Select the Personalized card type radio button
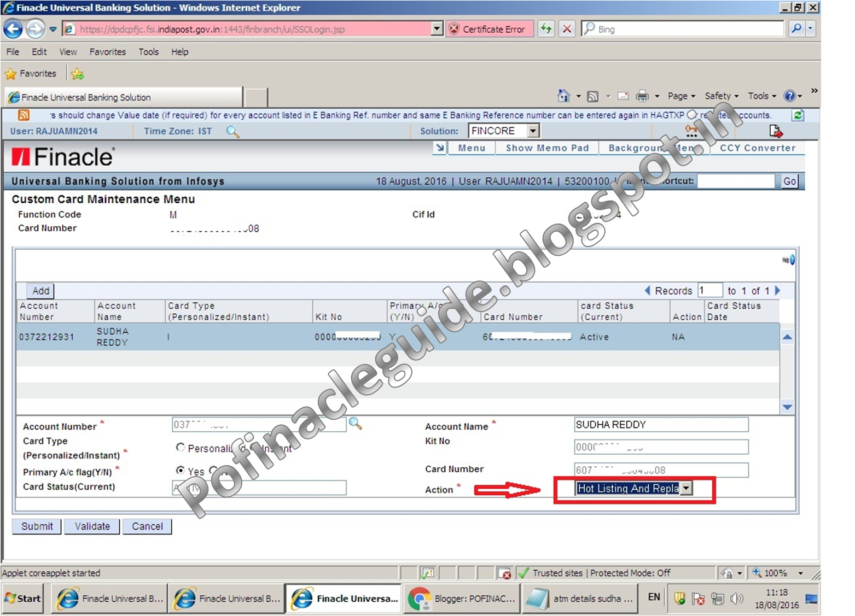Screen dimensions: 855x616 coord(181,448)
